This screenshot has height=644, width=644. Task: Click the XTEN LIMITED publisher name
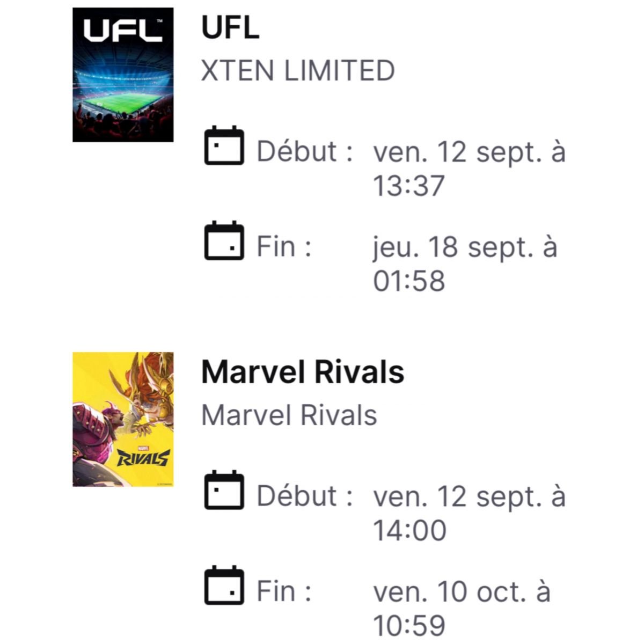298,71
